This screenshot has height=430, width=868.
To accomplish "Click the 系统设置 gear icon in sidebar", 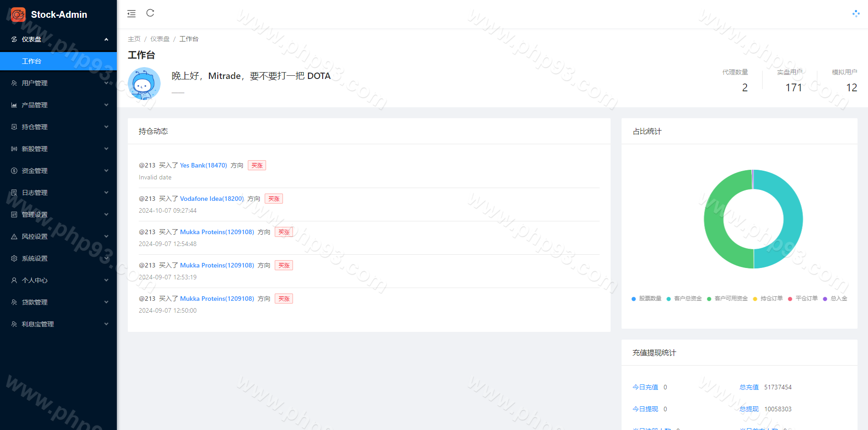I will (14, 258).
